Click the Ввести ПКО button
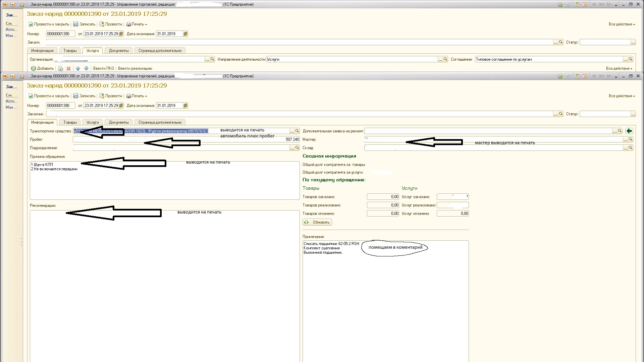The width and height of the screenshot is (644, 362). 103,68
